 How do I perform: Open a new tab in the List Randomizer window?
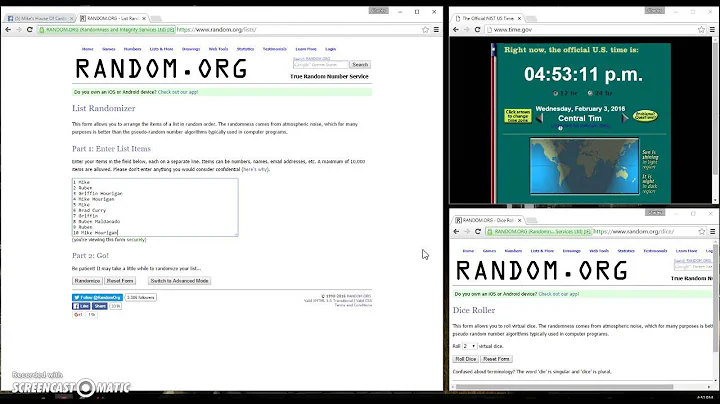tap(156, 18)
